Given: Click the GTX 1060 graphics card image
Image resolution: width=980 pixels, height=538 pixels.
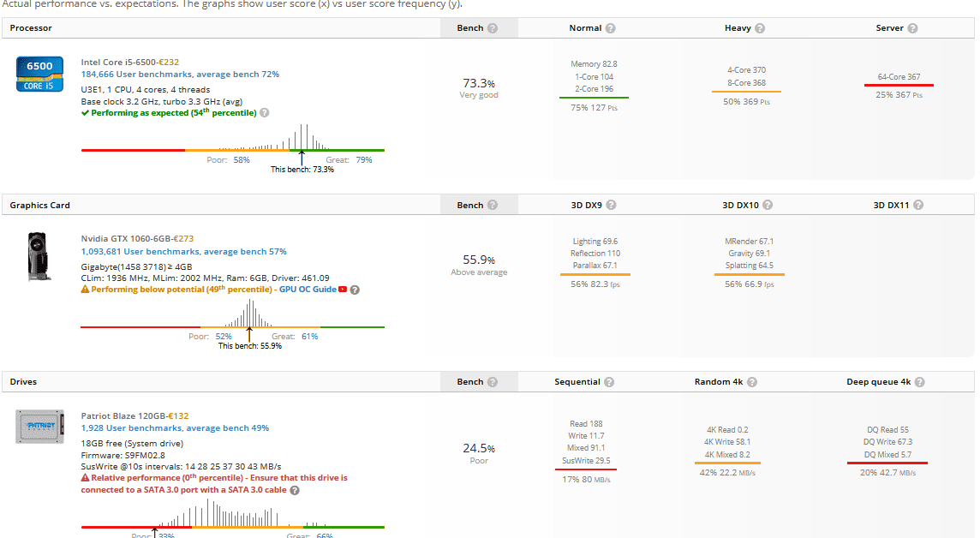Looking at the screenshot, I should [x=39, y=257].
